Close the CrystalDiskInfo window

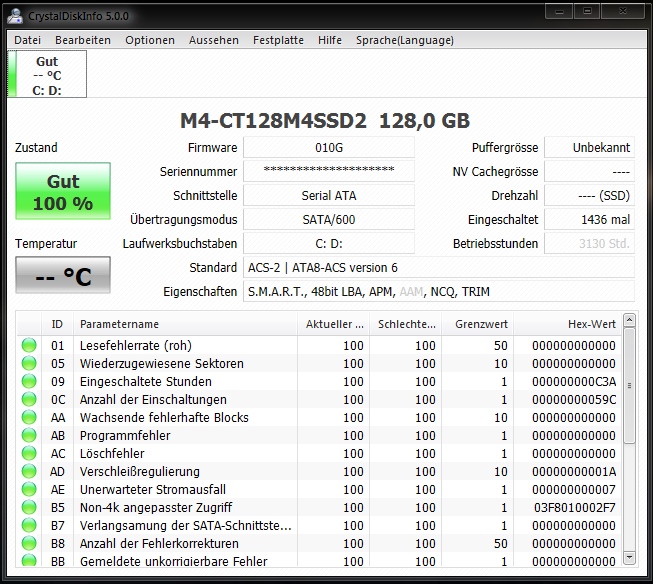pos(623,11)
